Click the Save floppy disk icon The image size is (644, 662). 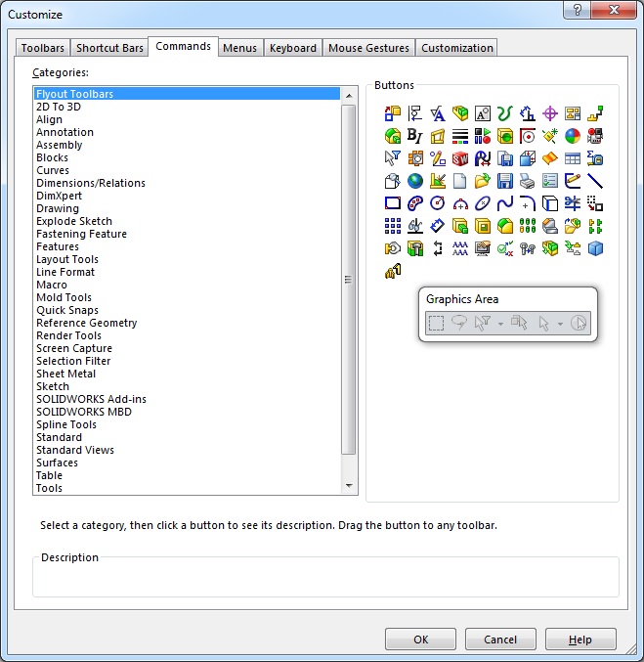(505, 181)
